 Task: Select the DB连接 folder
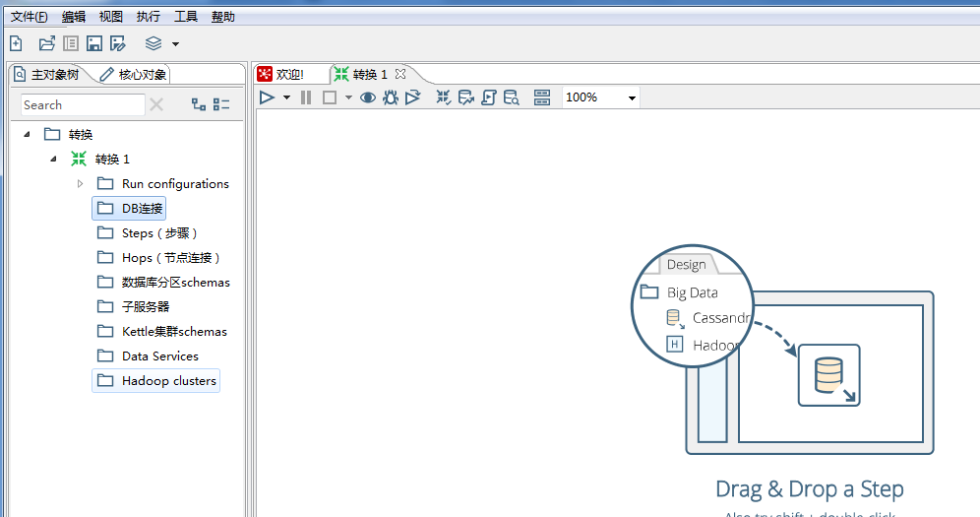[x=129, y=208]
